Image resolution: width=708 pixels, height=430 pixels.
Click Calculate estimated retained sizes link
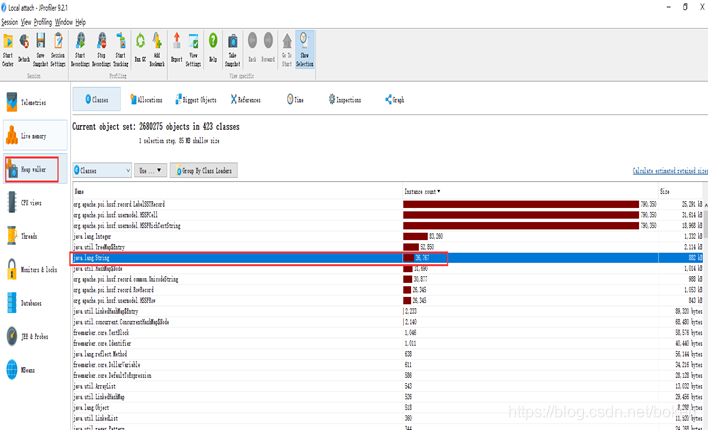[x=670, y=171]
